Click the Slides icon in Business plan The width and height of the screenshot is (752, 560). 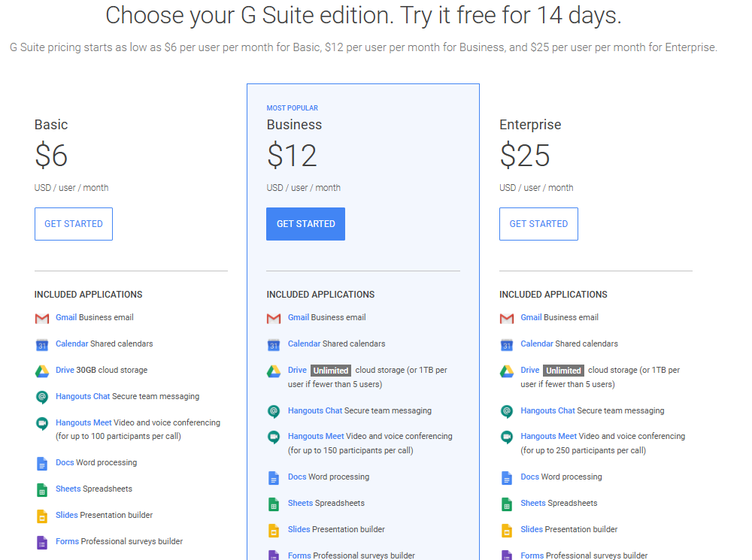click(x=274, y=531)
